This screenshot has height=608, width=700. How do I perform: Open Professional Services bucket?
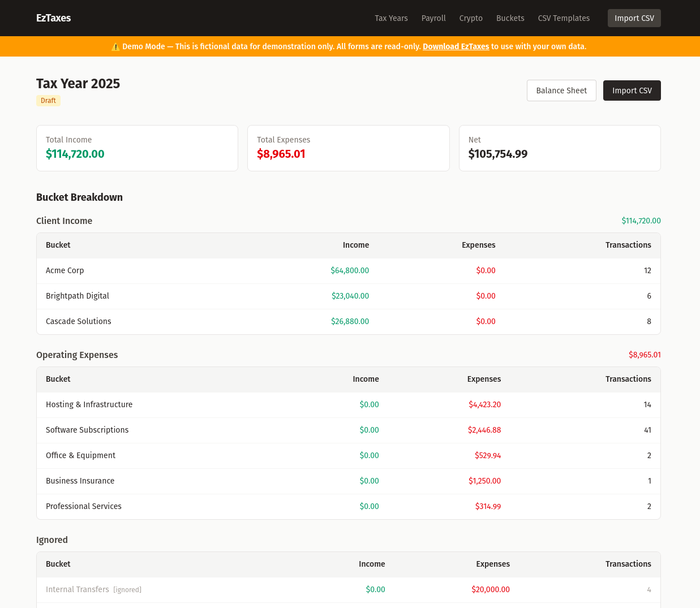tap(349, 507)
